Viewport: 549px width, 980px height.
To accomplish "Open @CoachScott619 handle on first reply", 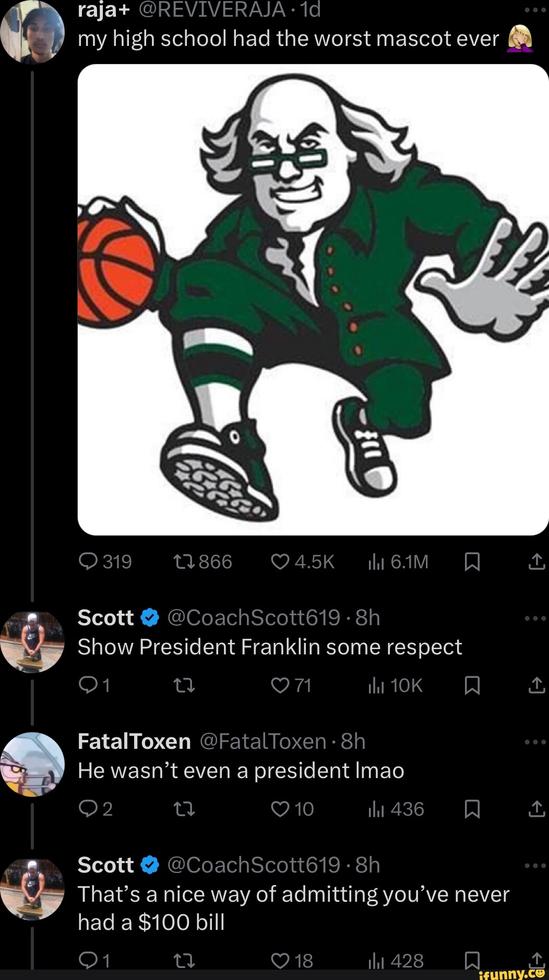I will tap(254, 618).
